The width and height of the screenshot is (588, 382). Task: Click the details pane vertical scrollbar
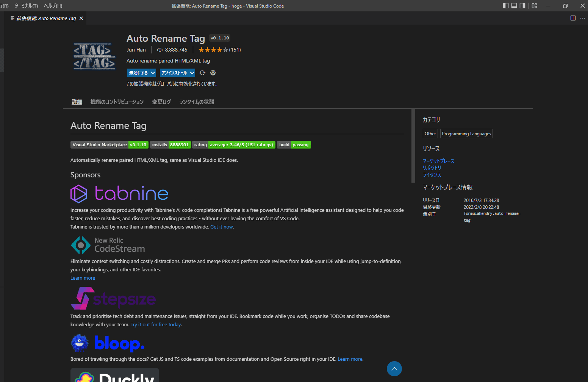(x=413, y=146)
